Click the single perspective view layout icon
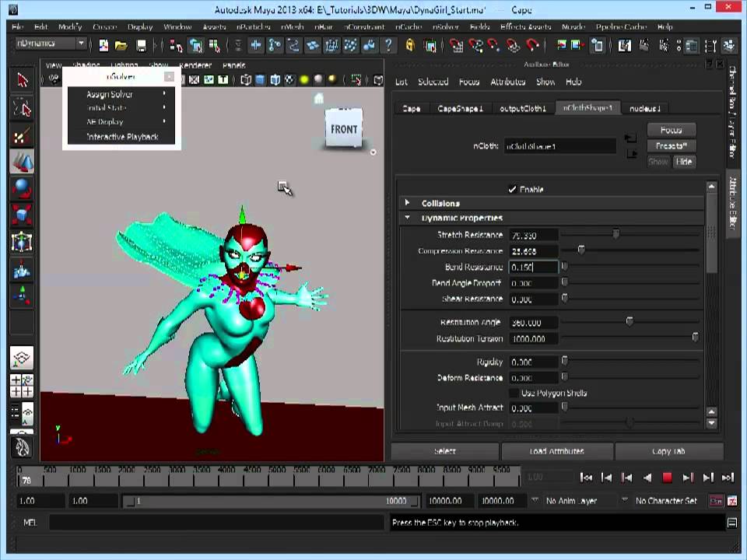The image size is (747, 560). coord(22,358)
